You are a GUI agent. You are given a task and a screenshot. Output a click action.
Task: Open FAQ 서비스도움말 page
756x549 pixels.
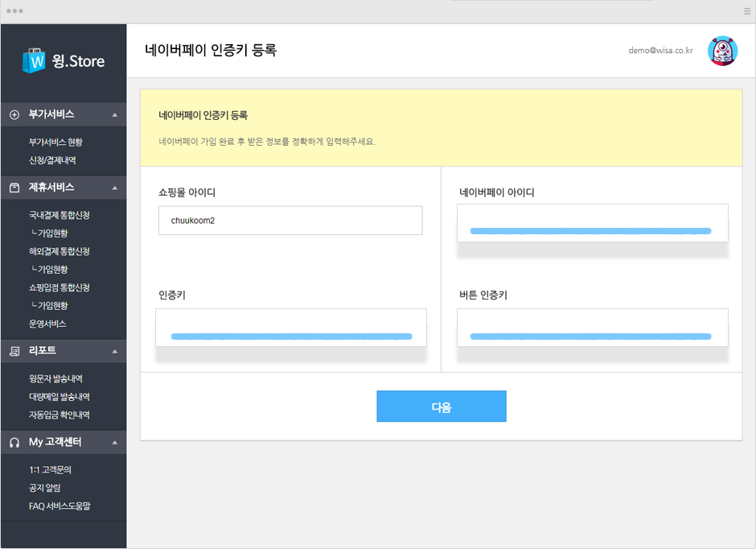pos(60,506)
